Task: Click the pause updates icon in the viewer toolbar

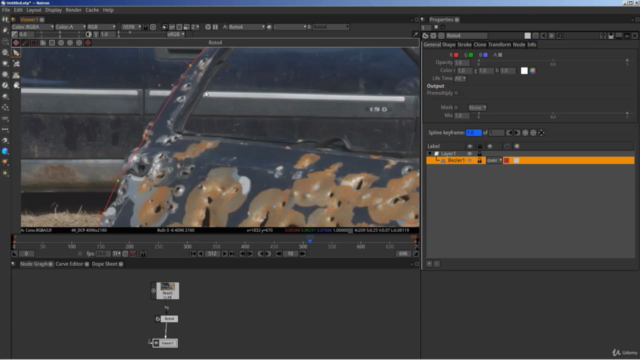Action: (x=216, y=27)
